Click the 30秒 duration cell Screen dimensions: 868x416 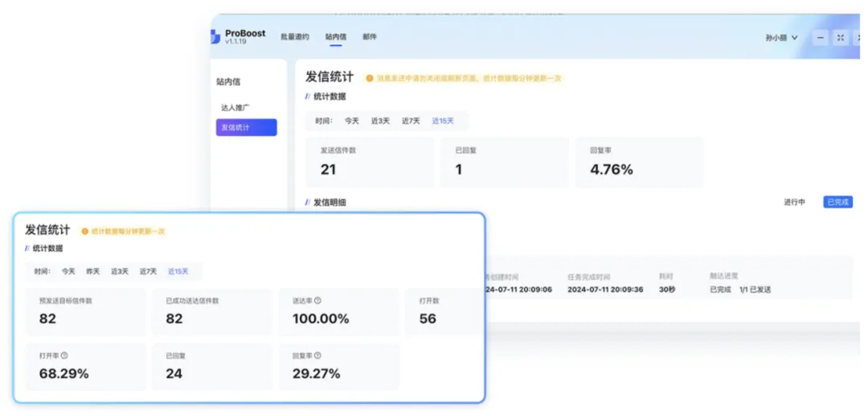(667, 289)
